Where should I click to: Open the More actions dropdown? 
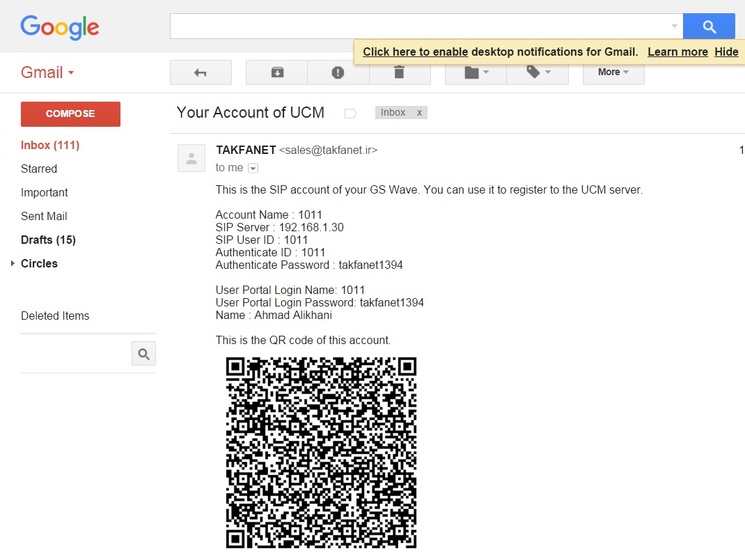click(x=613, y=72)
